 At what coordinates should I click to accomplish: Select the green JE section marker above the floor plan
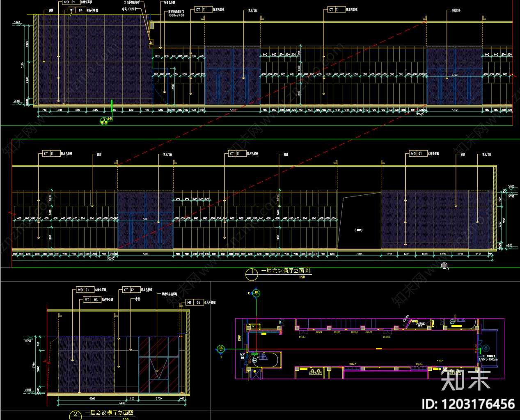[x=256, y=293]
